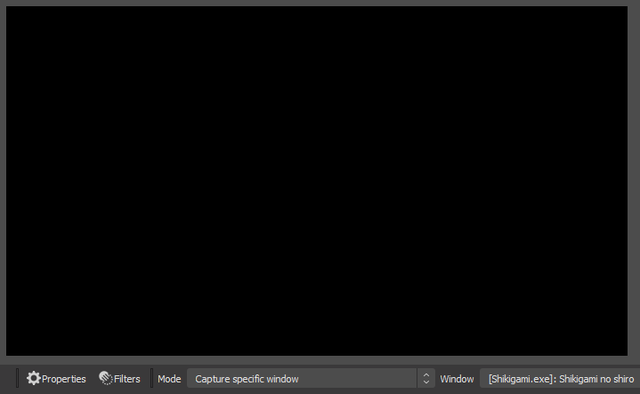Click the Filters icon
This screenshot has width=640, height=394.
click(x=106, y=378)
